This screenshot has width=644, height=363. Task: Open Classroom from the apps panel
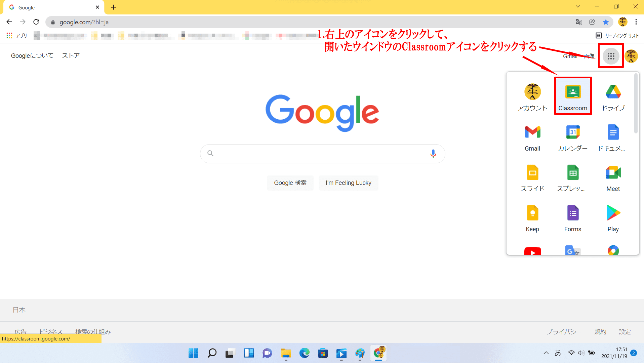click(573, 96)
